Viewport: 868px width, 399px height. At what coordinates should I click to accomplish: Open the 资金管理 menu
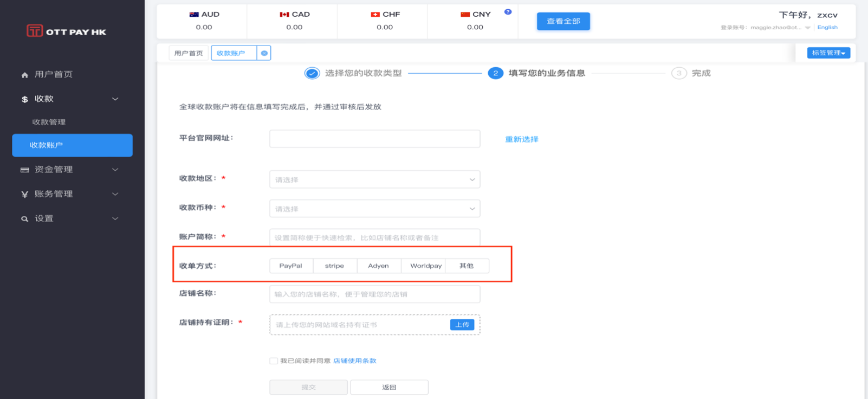(54, 170)
